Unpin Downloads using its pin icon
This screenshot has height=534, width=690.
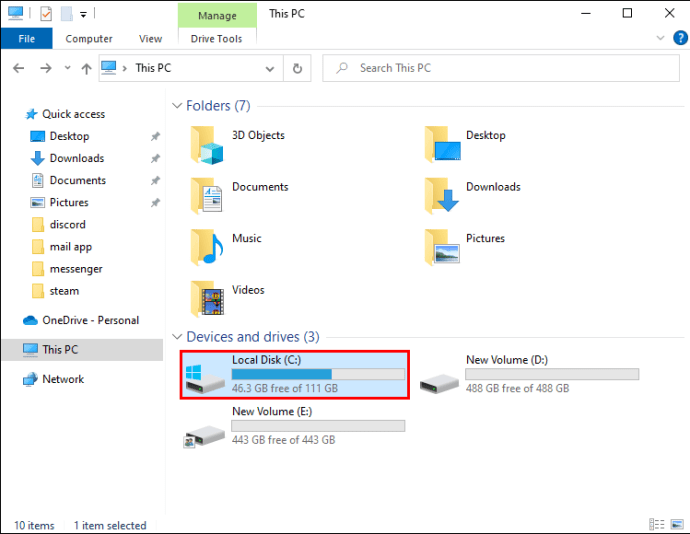[155, 158]
